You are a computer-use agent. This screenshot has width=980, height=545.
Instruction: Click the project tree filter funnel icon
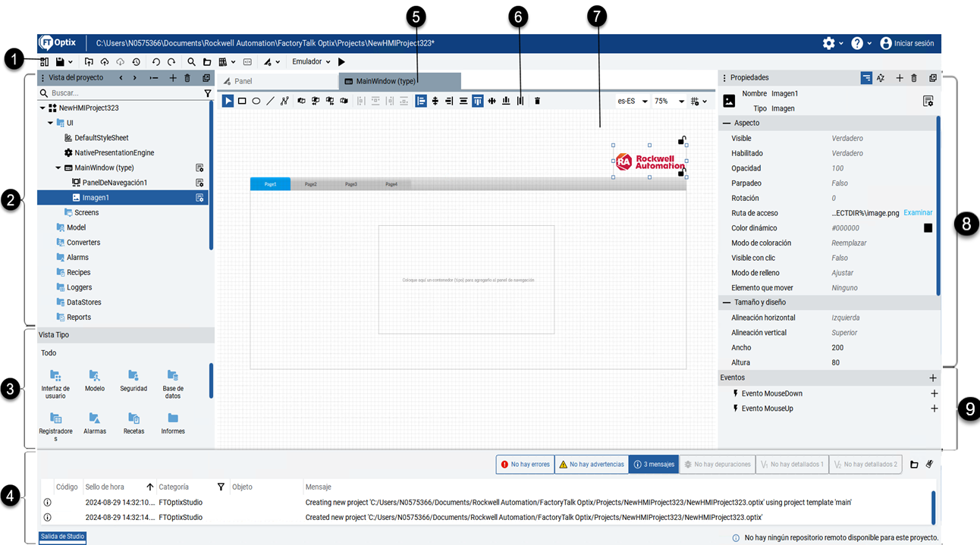point(208,93)
